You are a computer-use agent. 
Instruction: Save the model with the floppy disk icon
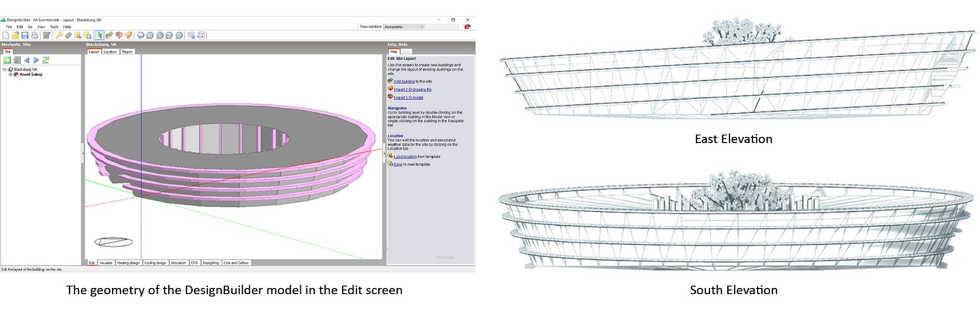[25, 35]
